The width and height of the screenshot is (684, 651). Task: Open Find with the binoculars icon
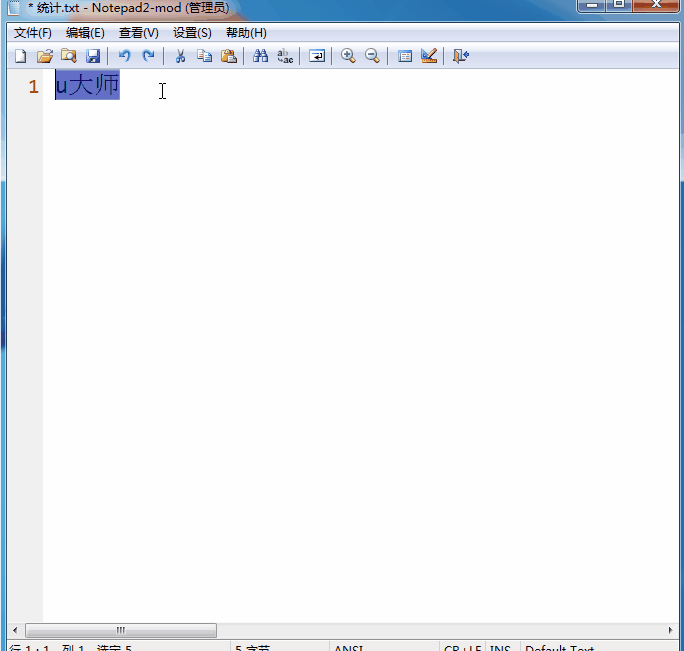pyautogui.click(x=260, y=56)
